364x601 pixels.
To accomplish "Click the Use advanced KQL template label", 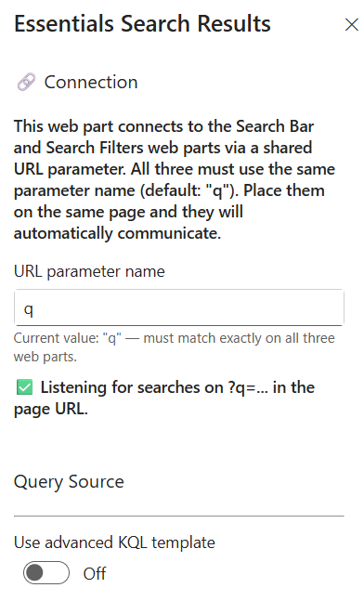I will point(114,542).
